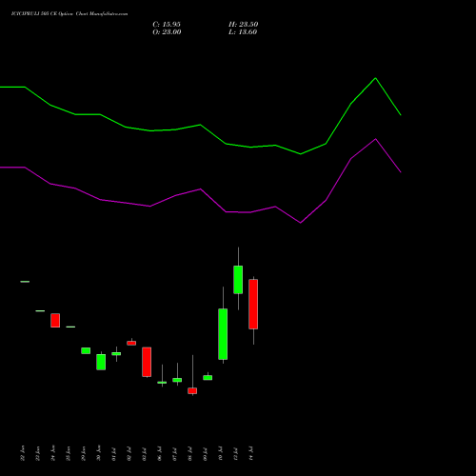Click the peak of the green upper band line
This screenshot has height=476, width=476.
pos(375,78)
